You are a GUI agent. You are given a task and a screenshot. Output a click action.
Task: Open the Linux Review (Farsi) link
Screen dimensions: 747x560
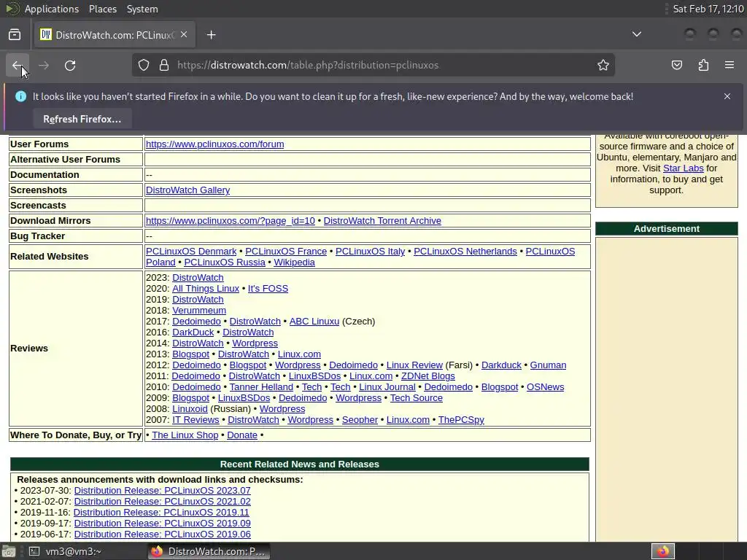click(414, 365)
